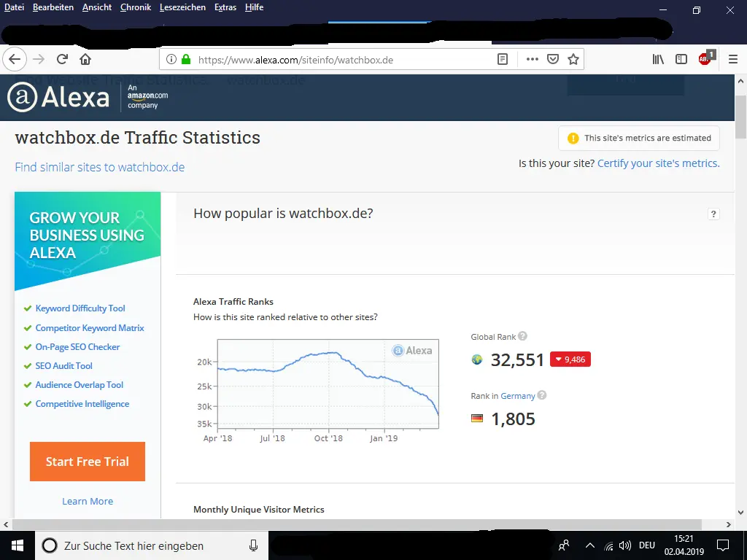This screenshot has width=747, height=560.
Task: Click Find similar sites to watchbox.de
Action: click(99, 167)
